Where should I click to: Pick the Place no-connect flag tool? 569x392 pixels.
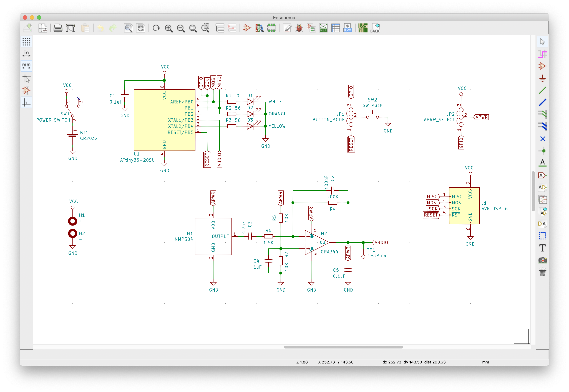tap(542, 139)
